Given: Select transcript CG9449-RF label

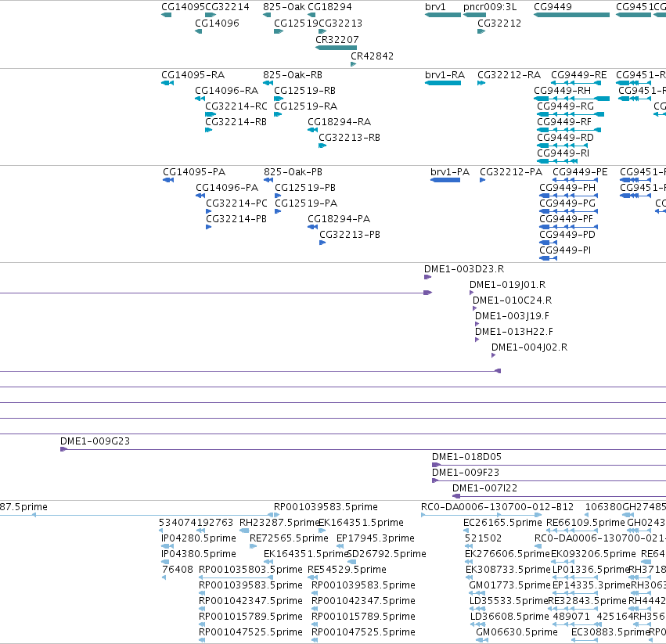Looking at the screenshot, I should pos(564,122).
